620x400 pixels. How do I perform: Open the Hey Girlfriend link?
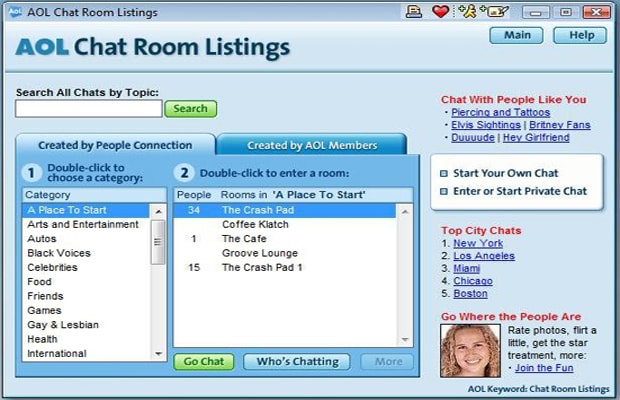point(536,138)
